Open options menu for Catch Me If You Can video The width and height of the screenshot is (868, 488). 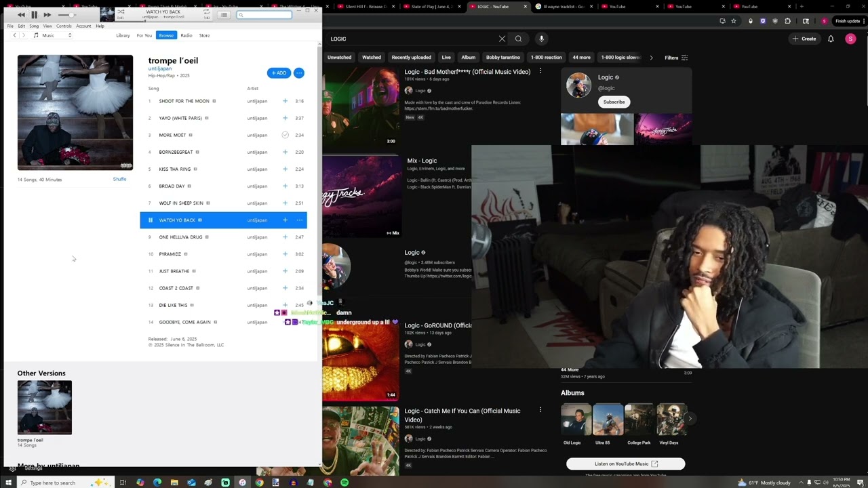point(540,410)
